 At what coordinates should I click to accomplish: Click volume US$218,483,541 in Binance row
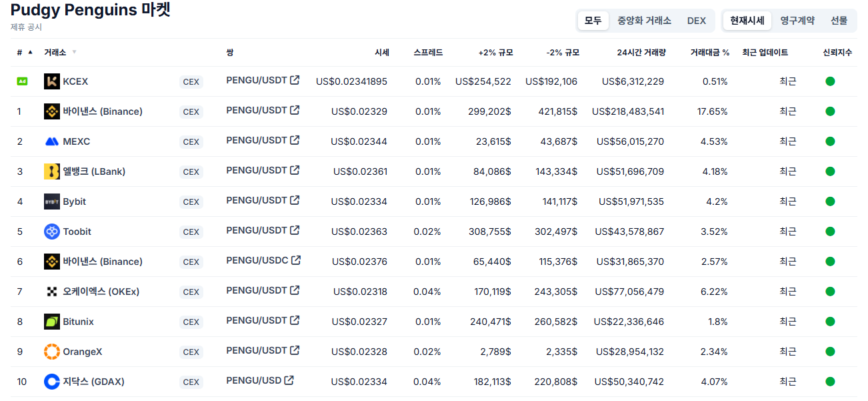click(628, 111)
